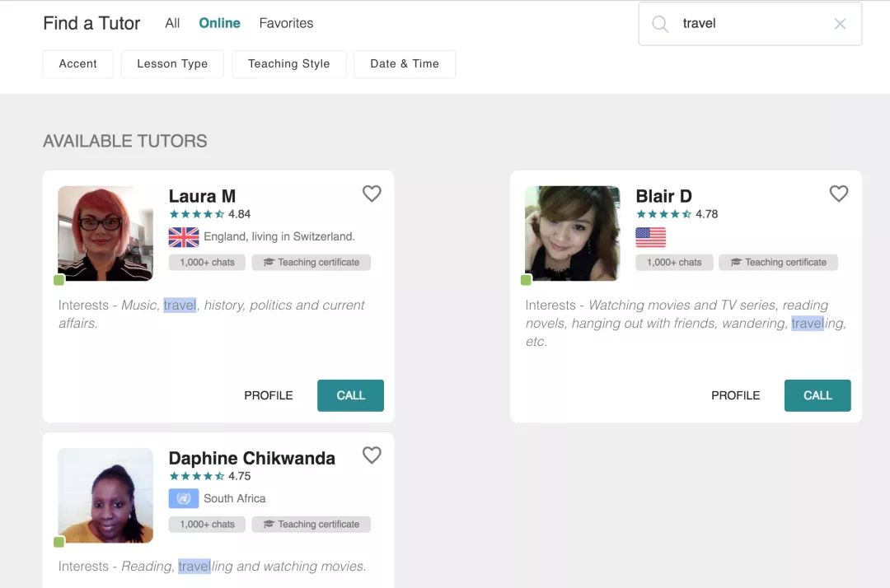
Task: View Blair D's profile
Action: pos(736,396)
